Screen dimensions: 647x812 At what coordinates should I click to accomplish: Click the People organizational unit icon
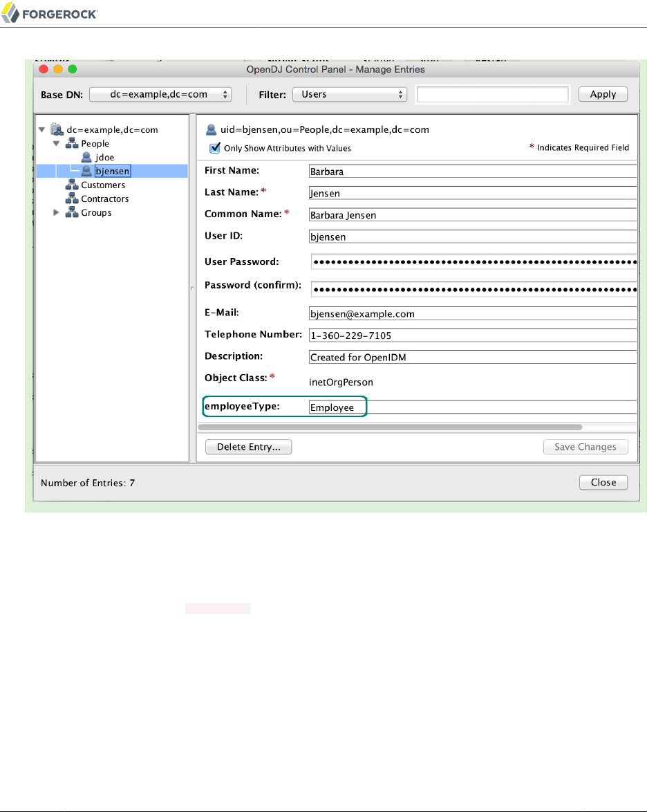(x=71, y=143)
